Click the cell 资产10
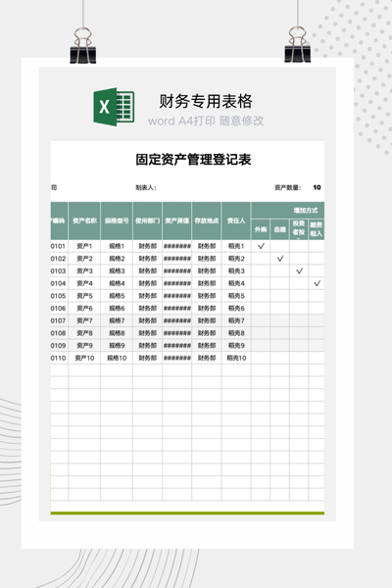The image size is (392, 588). click(84, 358)
